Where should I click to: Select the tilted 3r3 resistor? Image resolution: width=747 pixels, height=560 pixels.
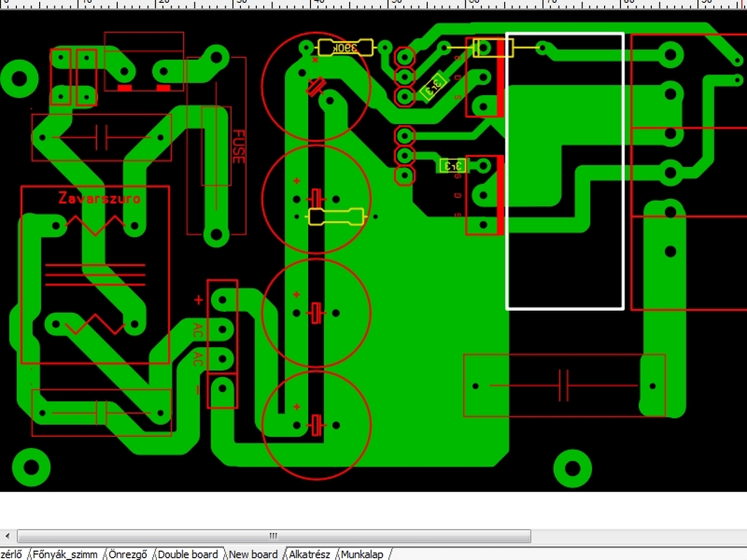pos(433,86)
